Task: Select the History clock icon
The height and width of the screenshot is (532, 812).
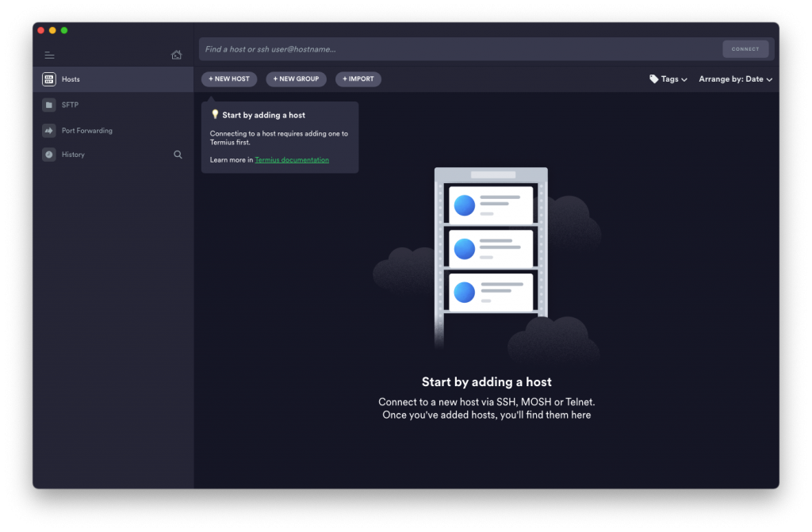Action: point(48,155)
